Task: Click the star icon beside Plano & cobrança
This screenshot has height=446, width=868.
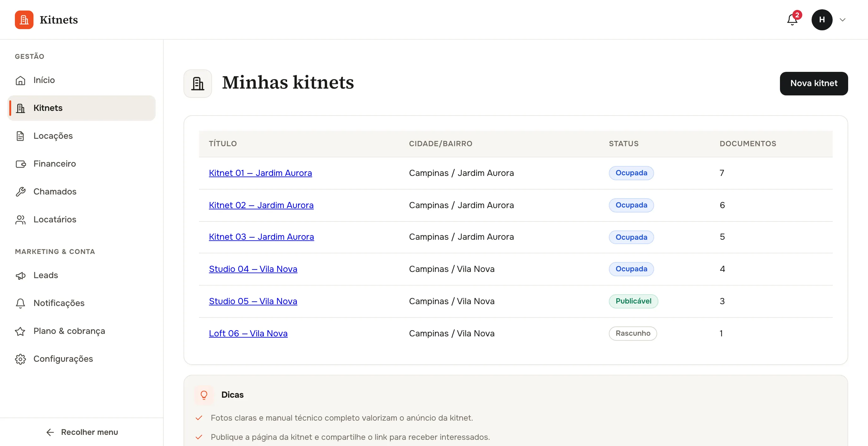Action: [20, 331]
